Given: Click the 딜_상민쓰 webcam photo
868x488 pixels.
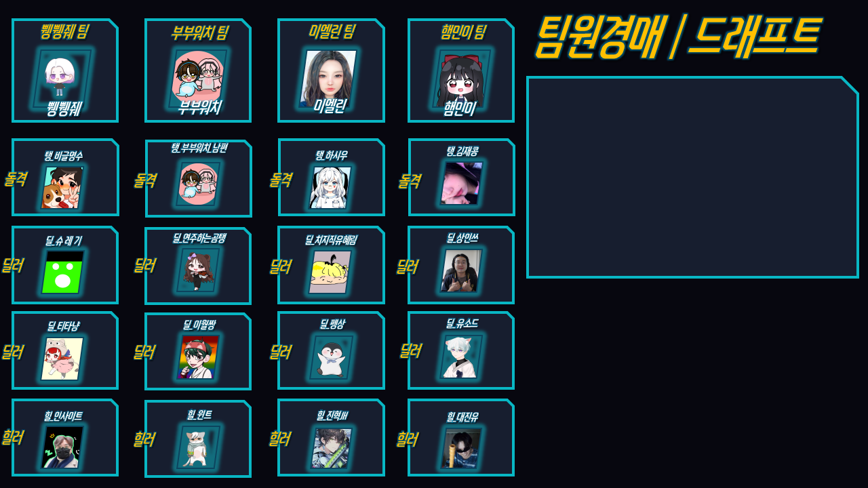Looking at the screenshot, I should point(461,270).
